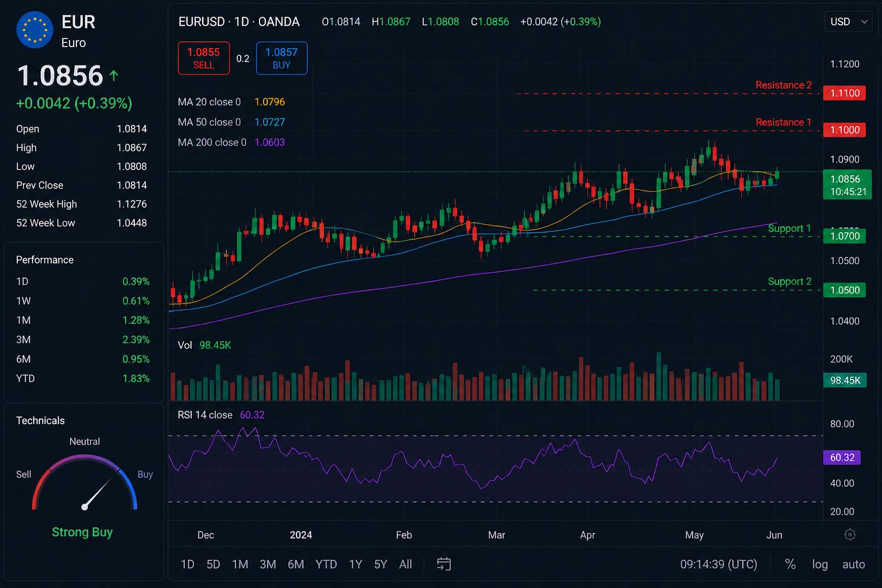Click the High value 1.0867 in sidebar

[x=131, y=148]
